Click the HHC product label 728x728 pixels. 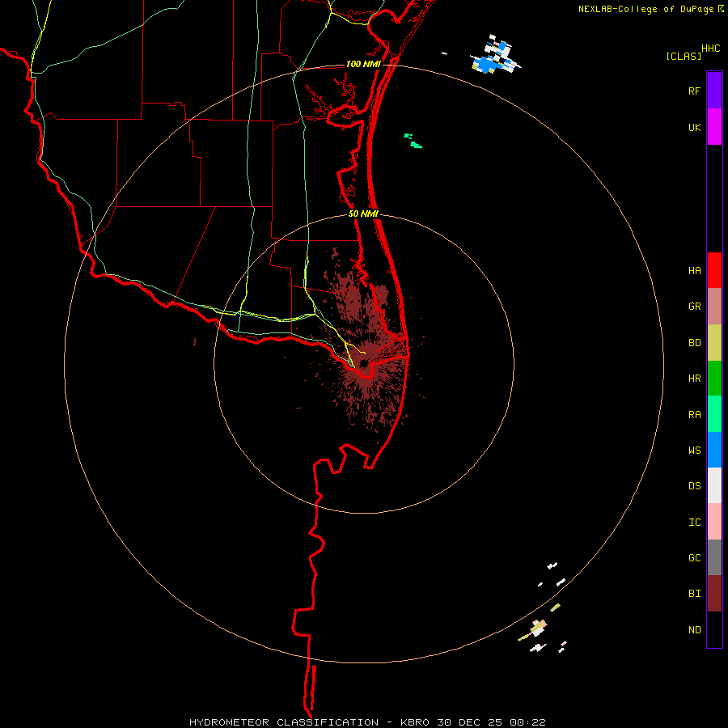click(710, 49)
